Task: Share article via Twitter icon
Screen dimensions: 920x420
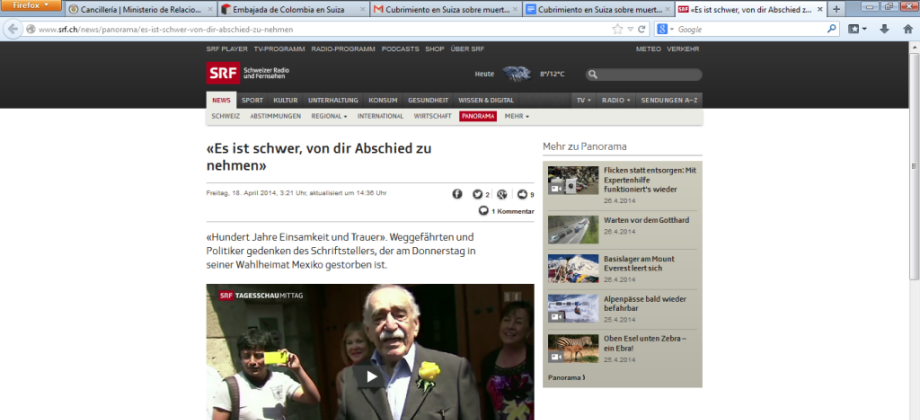Action: [x=478, y=194]
